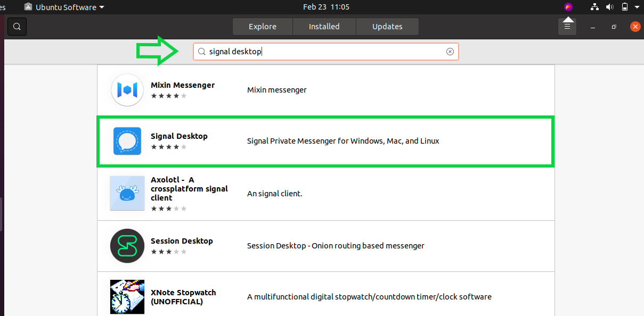Click the Axolotl star rating
This screenshot has height=316, width=644.
[169, 209]
